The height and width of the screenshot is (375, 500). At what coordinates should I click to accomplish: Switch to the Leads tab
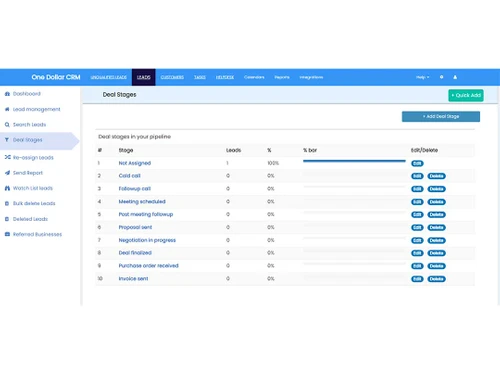pos(144,77)
